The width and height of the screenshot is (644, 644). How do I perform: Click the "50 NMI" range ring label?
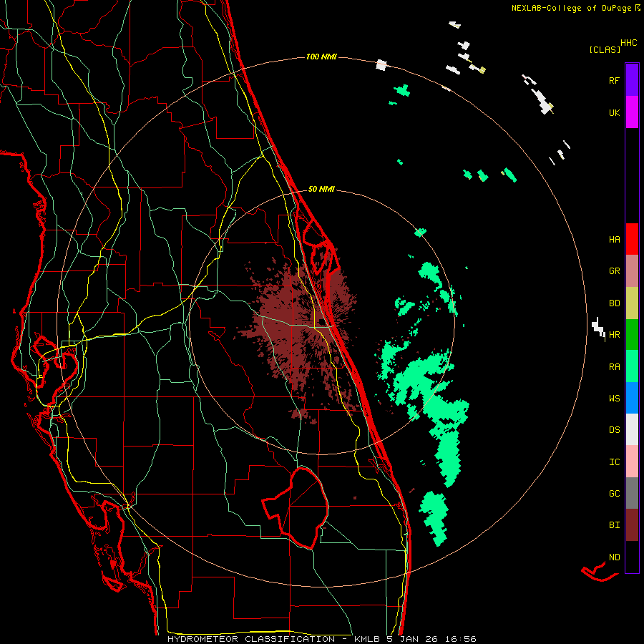point(321,189)
